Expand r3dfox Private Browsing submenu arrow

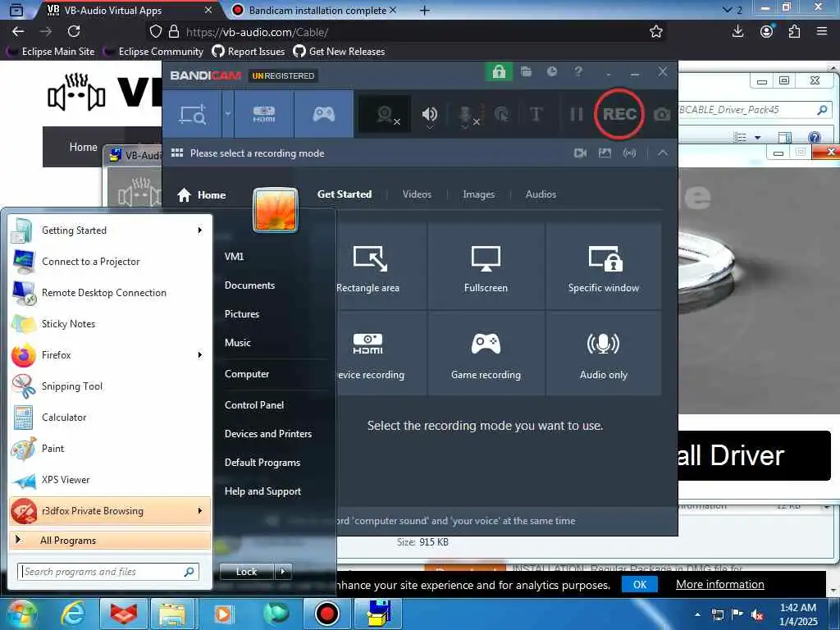coord(200,510)
